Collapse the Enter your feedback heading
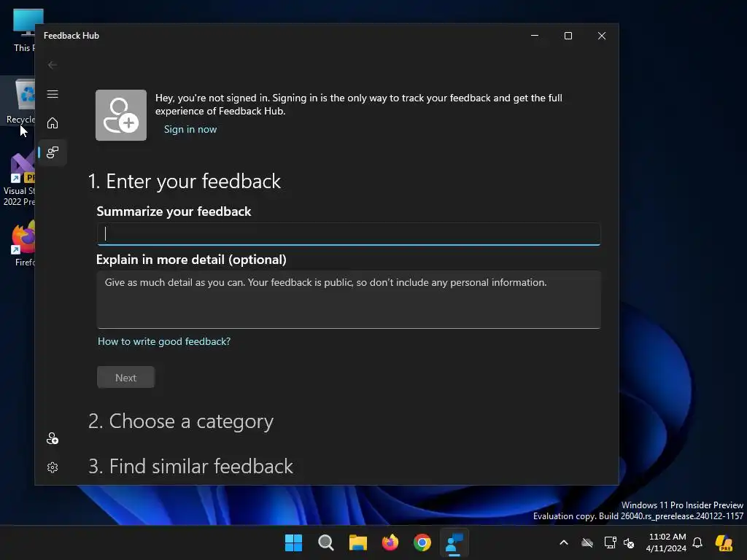The width and height of the screenshot is (747, 560). [x=185, y=182]
